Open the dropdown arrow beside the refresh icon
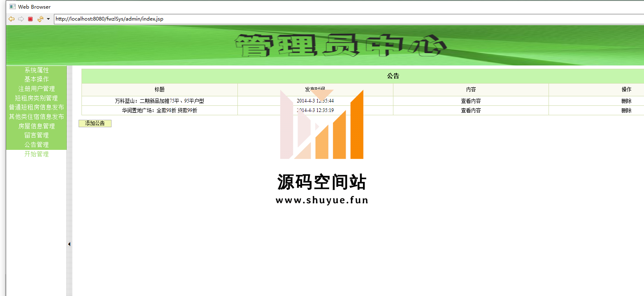644x296 pixels. click(x=48, y=19)
